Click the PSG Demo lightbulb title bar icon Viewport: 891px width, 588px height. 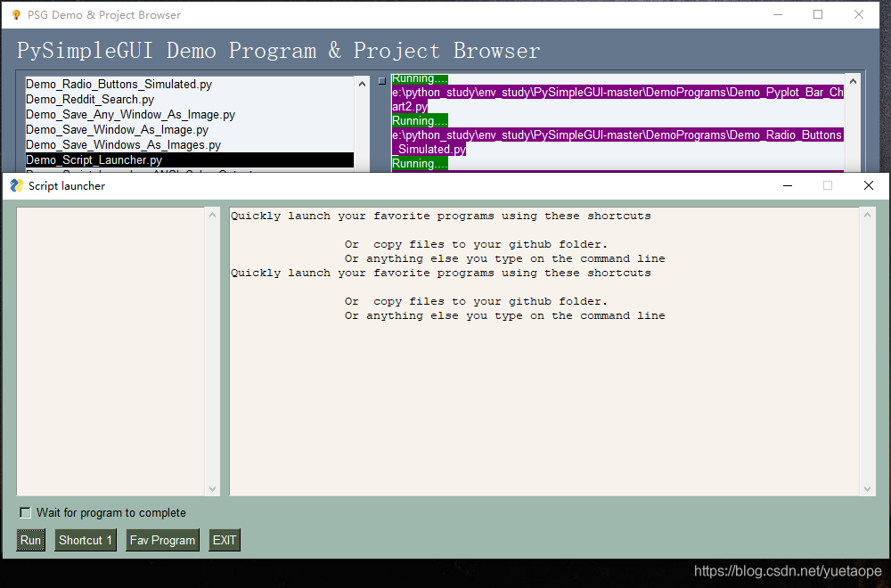[16, 15]
